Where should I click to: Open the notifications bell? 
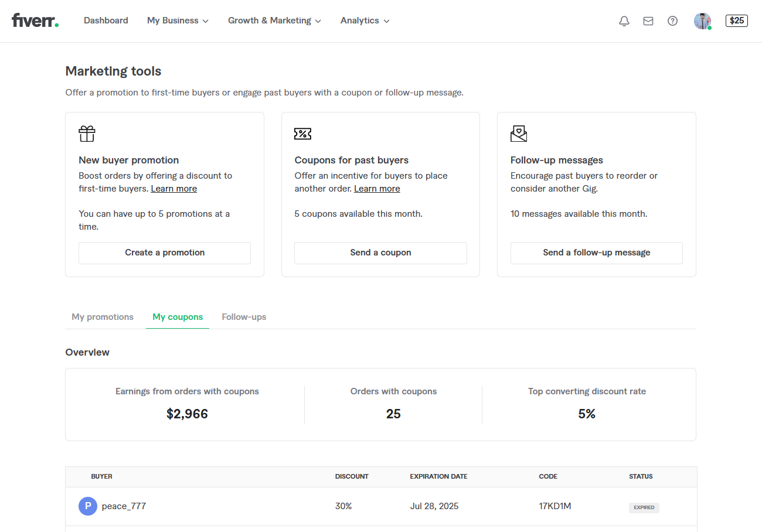point(624,21)
